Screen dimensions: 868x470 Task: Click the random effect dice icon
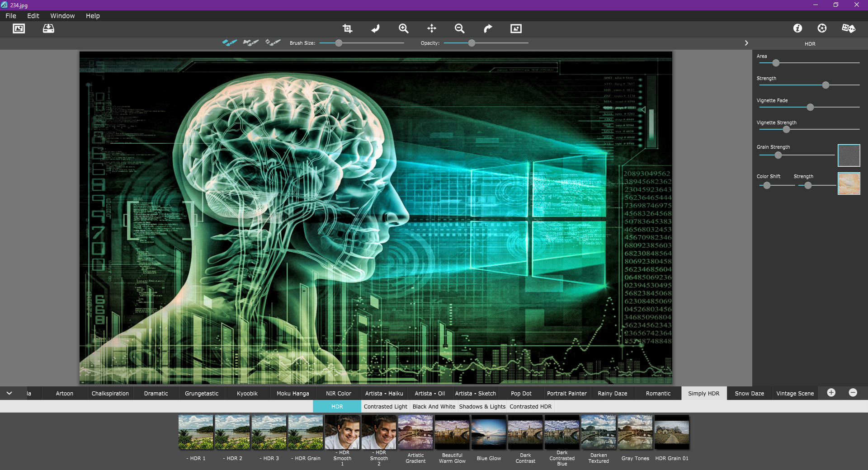click(849, 28)
